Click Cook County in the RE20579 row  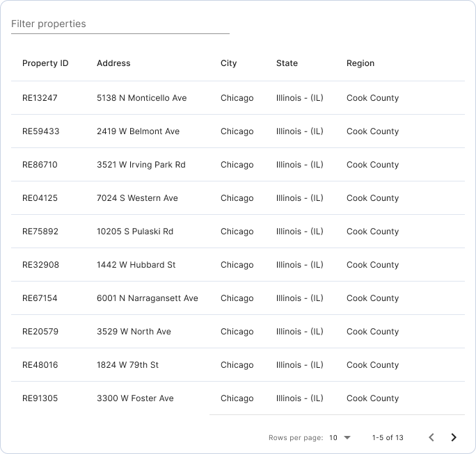click(372, 332)
